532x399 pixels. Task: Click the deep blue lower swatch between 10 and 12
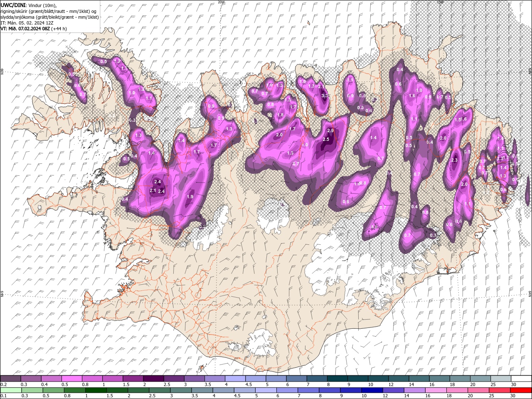click(372, 390)
